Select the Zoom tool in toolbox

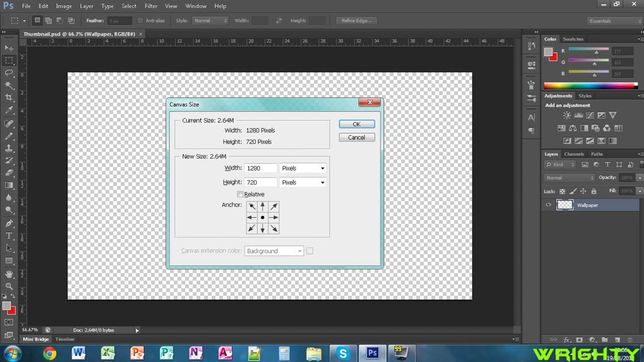coord(9,286)
